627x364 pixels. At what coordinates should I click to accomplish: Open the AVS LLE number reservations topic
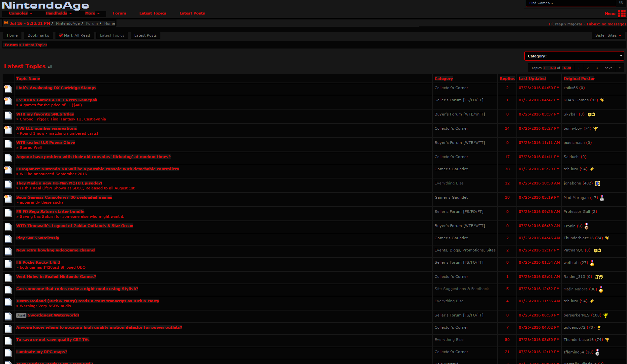click(x=46, y=128)
